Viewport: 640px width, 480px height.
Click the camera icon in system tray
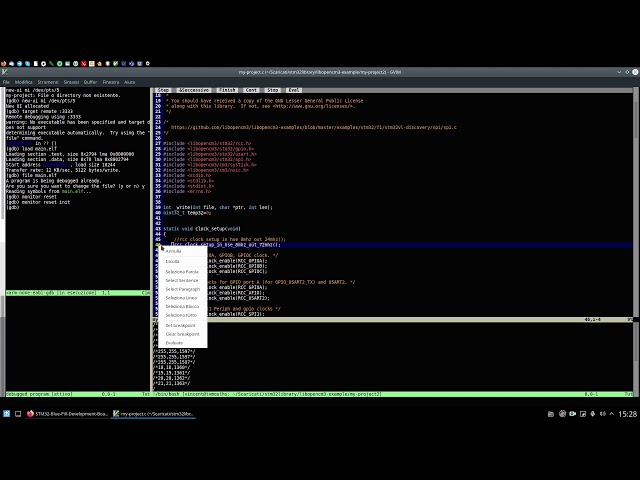click(x=573, y=414)
